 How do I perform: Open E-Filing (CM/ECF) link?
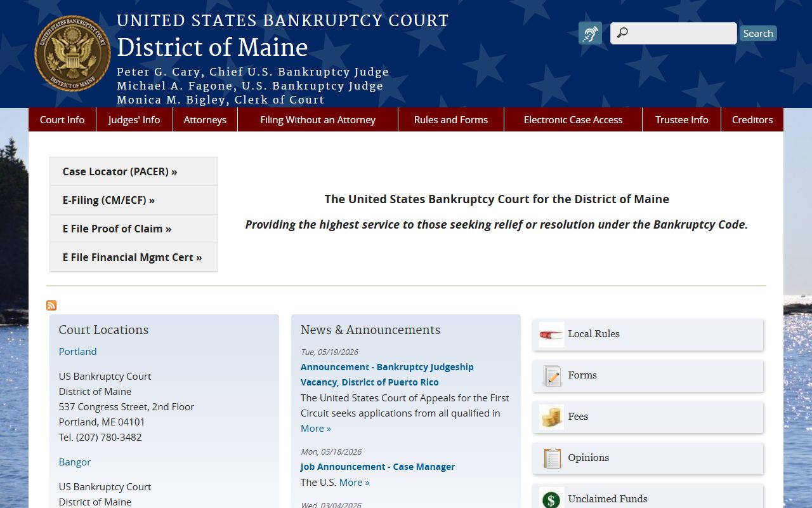(134, 200)
